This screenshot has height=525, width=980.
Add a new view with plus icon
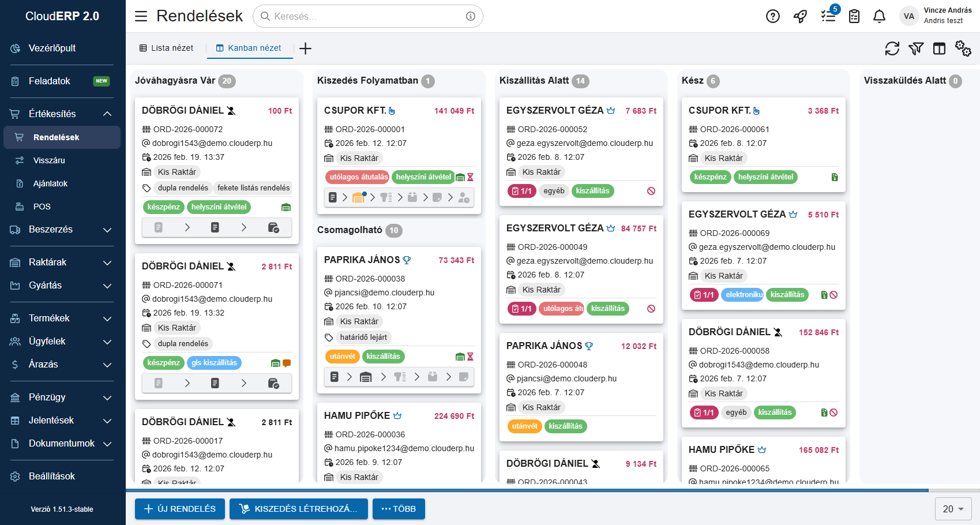click(x=306, y=48)
